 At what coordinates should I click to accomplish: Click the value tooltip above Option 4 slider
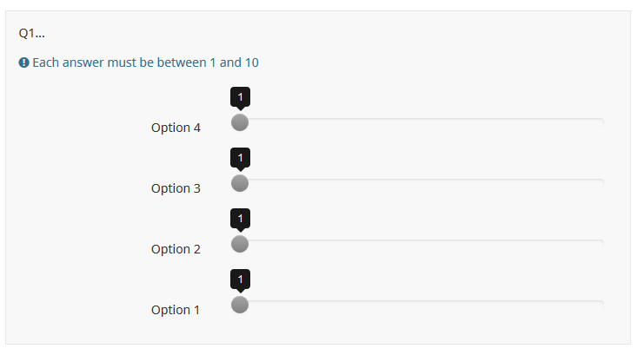pyautogui.click(x=240, y=96)
